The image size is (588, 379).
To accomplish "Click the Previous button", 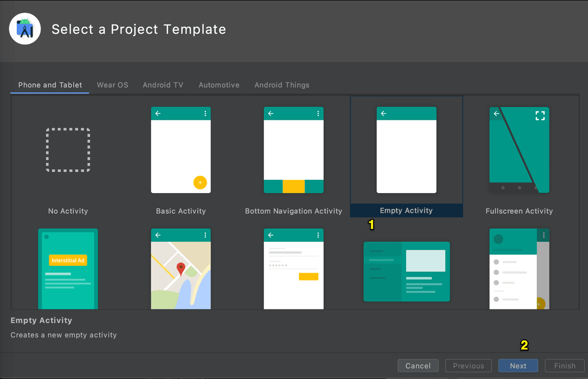I will pos(468,366).
